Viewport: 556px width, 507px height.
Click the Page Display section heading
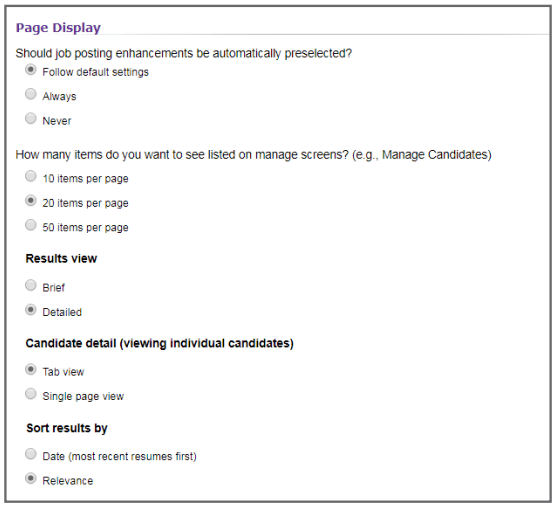[59, 28]
